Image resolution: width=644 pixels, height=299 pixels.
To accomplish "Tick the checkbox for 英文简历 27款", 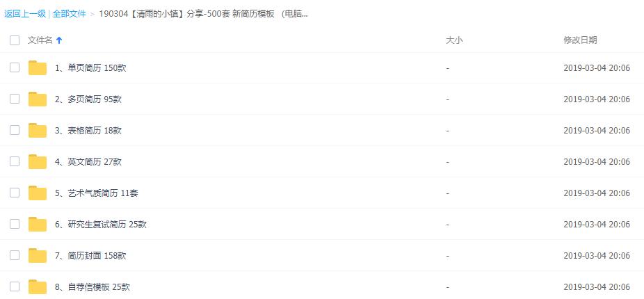I will tap(15, 161).
